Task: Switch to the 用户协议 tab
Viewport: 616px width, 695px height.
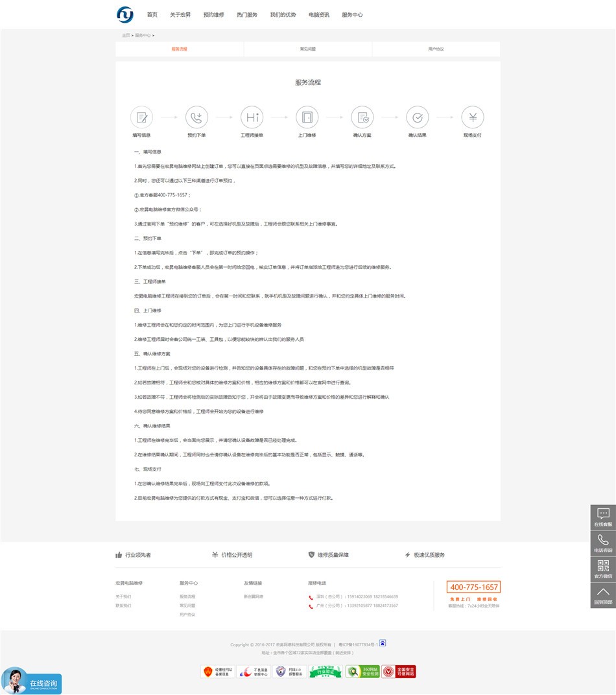Action: (x=435, y=49)
